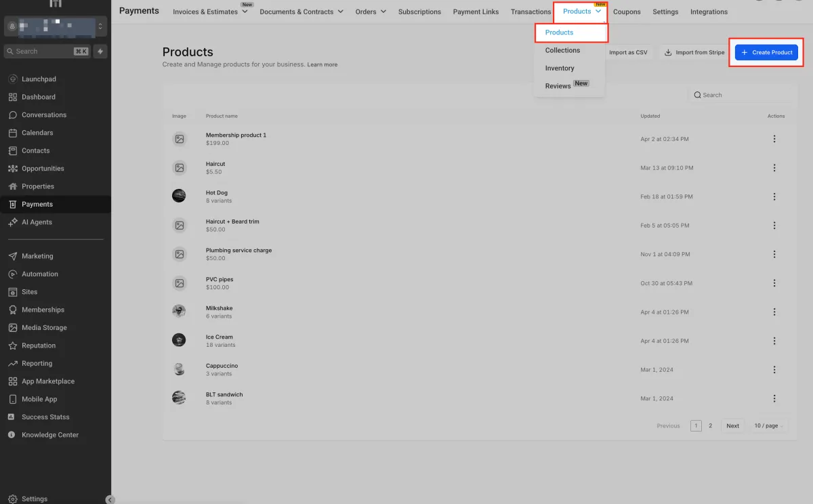The height and width of the screenshot is (504, 813).
Task: Open actions menu for Haircut row
Action: (x=774, y=168)
